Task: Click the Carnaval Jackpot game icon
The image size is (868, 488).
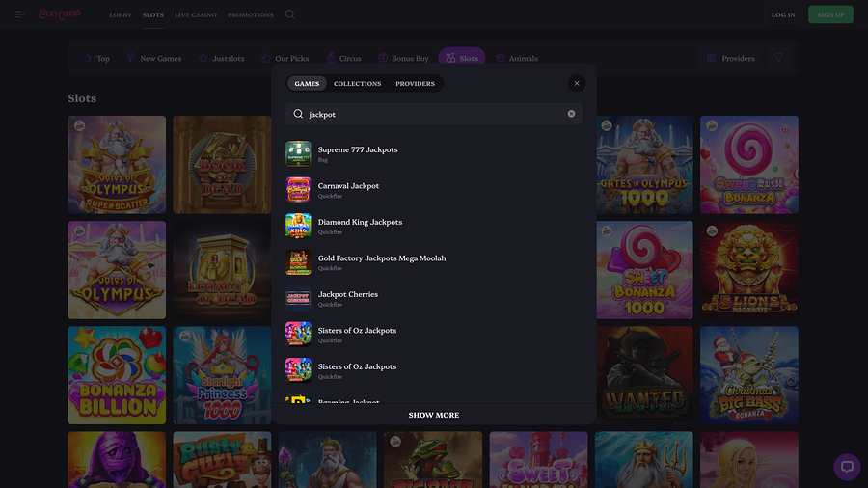Action: [x=298, y=190]
